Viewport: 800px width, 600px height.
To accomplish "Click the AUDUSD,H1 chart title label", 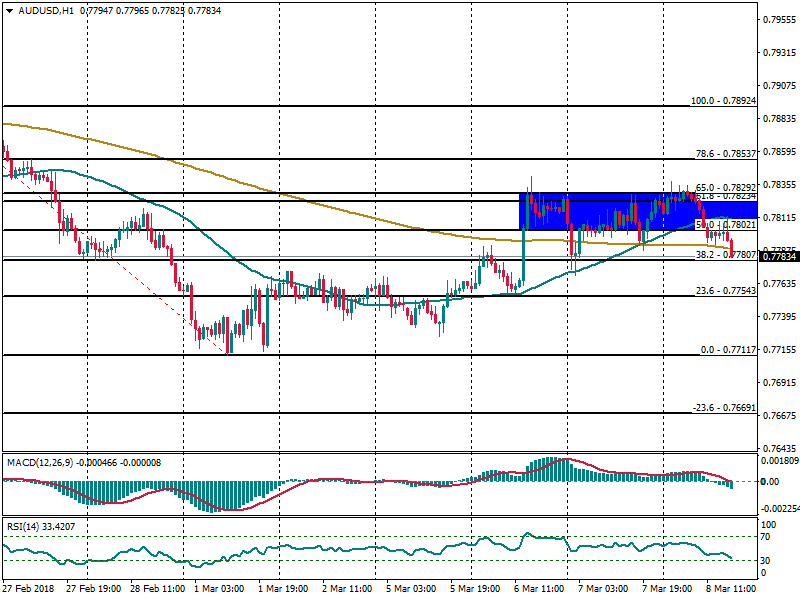I will click(x=45, y=9).
